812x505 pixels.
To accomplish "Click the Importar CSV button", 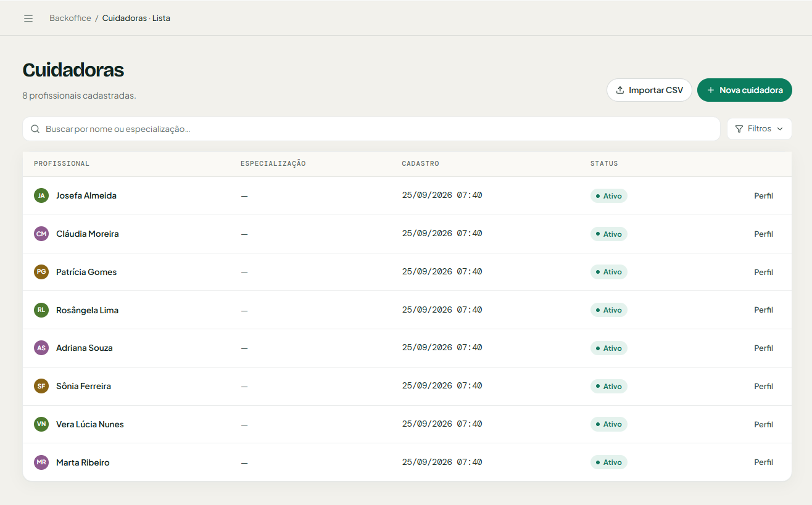I will click(649, 90).
